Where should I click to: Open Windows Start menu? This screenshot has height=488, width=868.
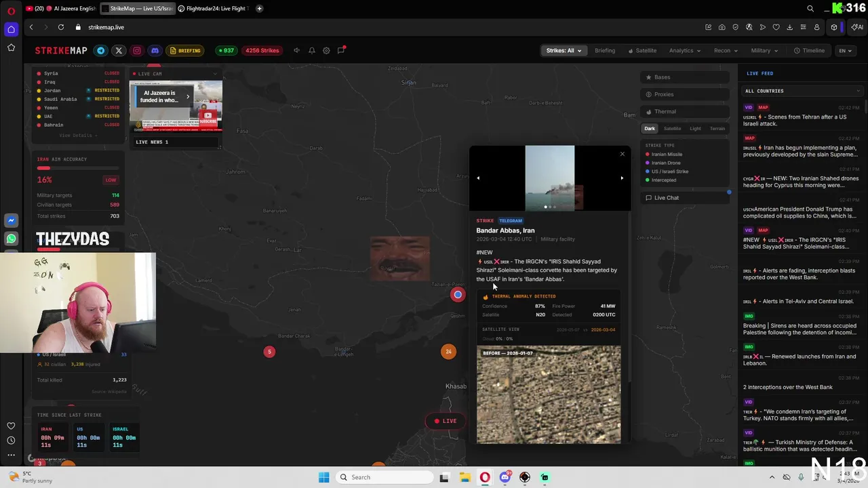[323, 477]
